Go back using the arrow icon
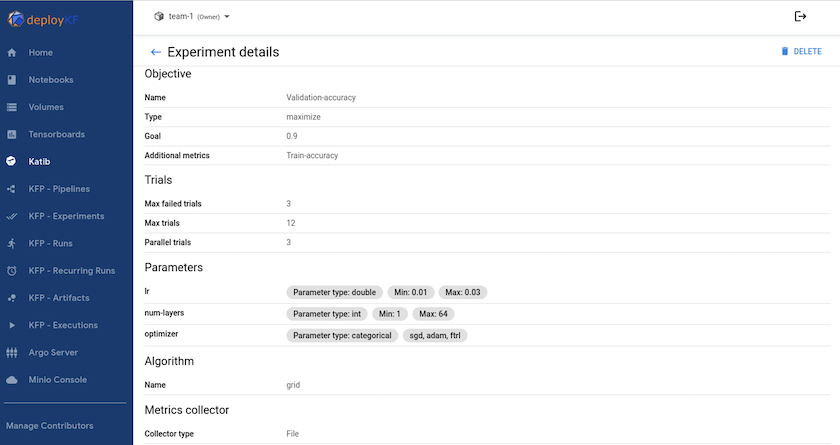This screenshot has width=840, height=445. point(156,52)
